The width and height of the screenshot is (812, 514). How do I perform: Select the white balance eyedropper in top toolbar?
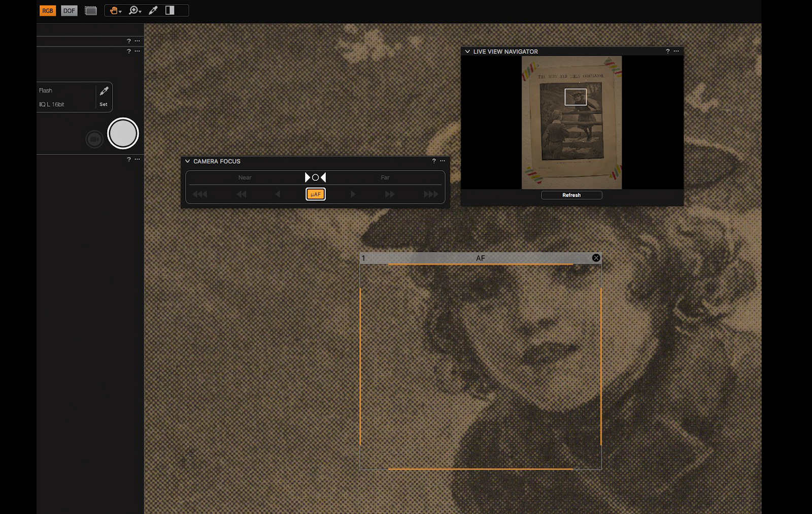153,10
